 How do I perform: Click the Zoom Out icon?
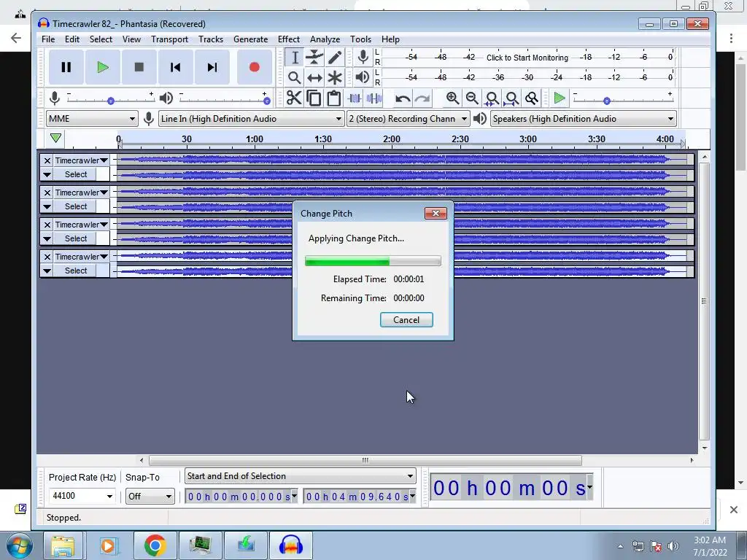[472, 98]
